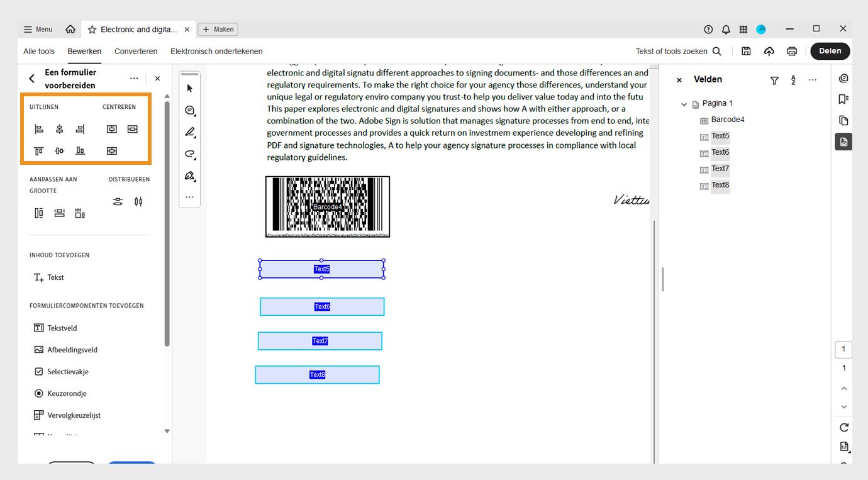Switch to Bewerken tab
The image size is (868, 480).
coord(84,52)
